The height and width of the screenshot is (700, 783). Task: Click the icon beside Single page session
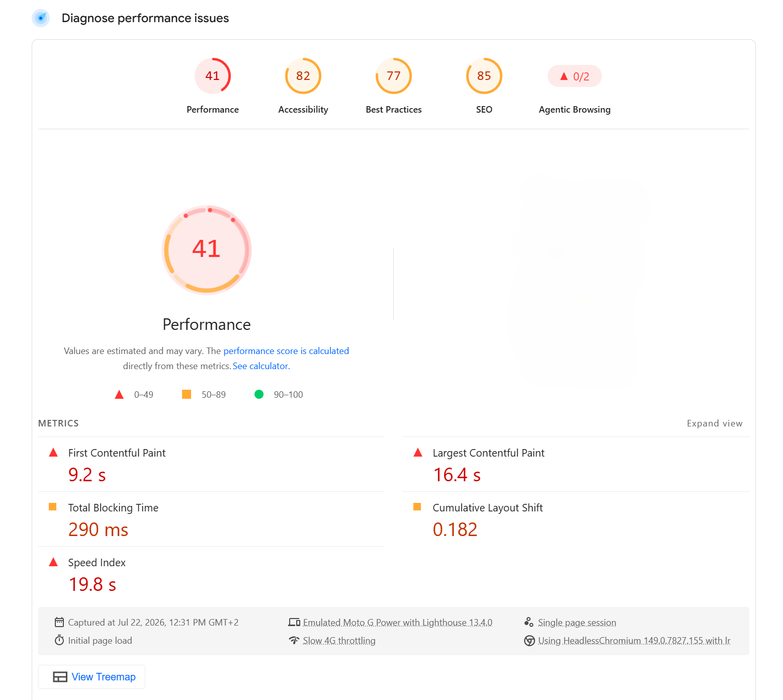[x=529, y=623]
